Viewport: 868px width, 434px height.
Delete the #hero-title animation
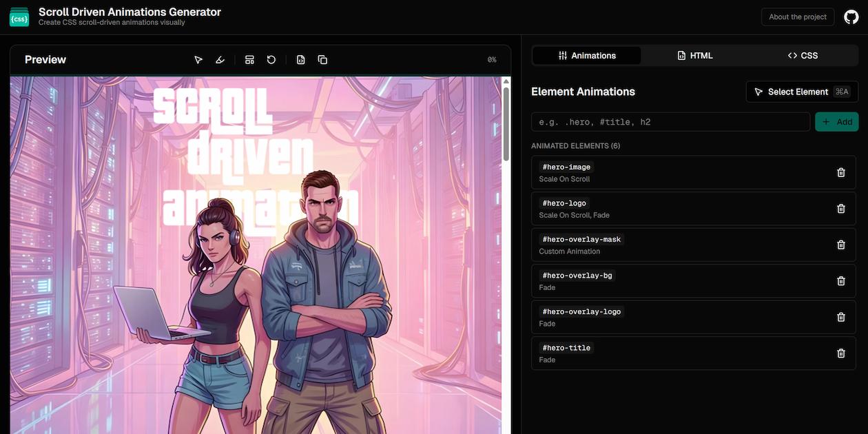[x=841, y=353]
